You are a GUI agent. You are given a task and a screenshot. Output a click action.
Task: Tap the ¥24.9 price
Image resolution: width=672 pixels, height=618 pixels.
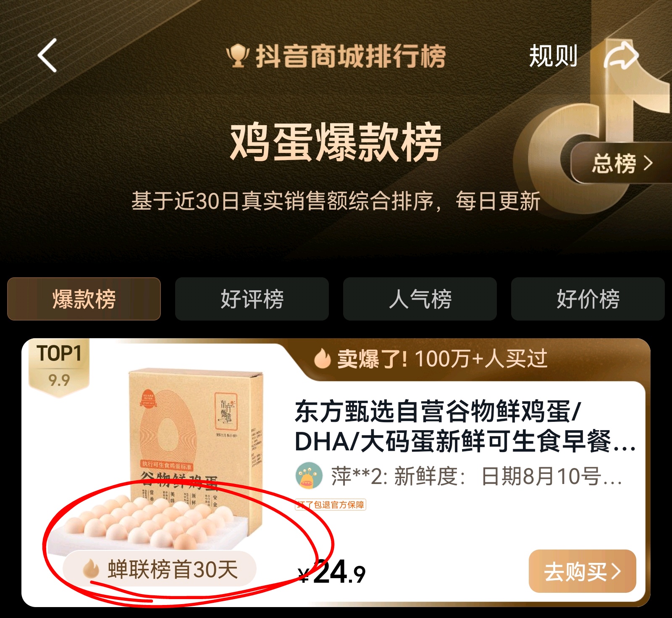click(332, 572)
